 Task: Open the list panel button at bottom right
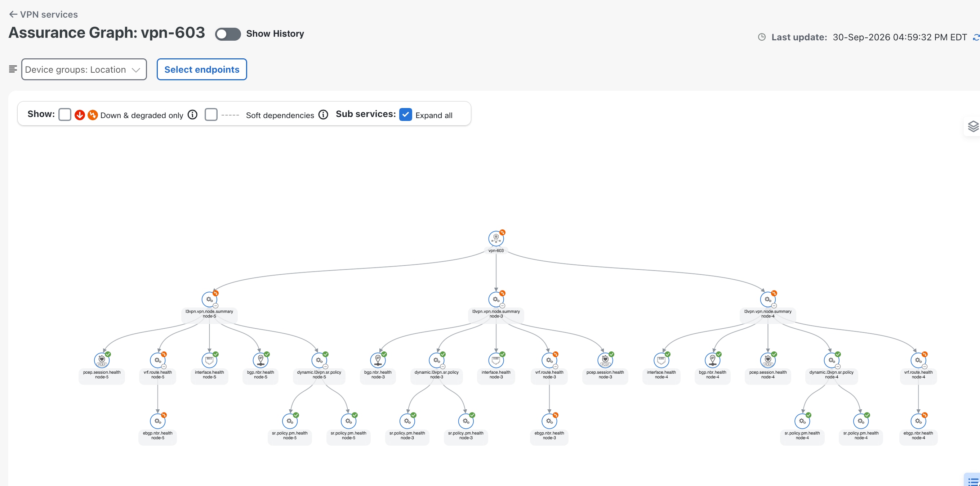point(973,481)
